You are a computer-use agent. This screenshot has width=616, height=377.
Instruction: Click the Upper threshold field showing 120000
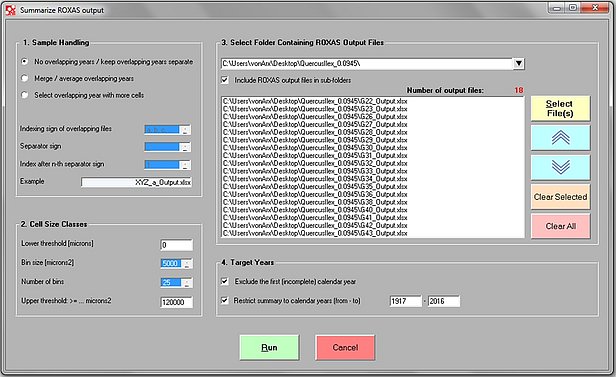coord(176,302)
